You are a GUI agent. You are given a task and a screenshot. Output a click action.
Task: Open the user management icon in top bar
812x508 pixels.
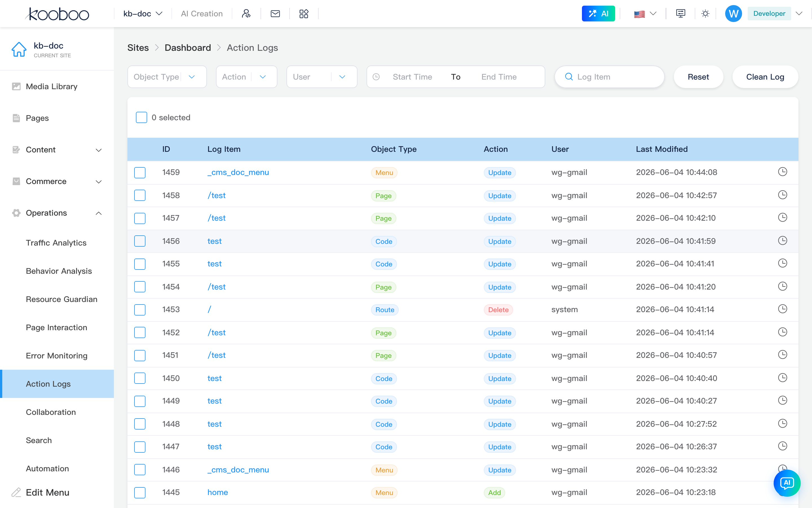coord(246,14)
